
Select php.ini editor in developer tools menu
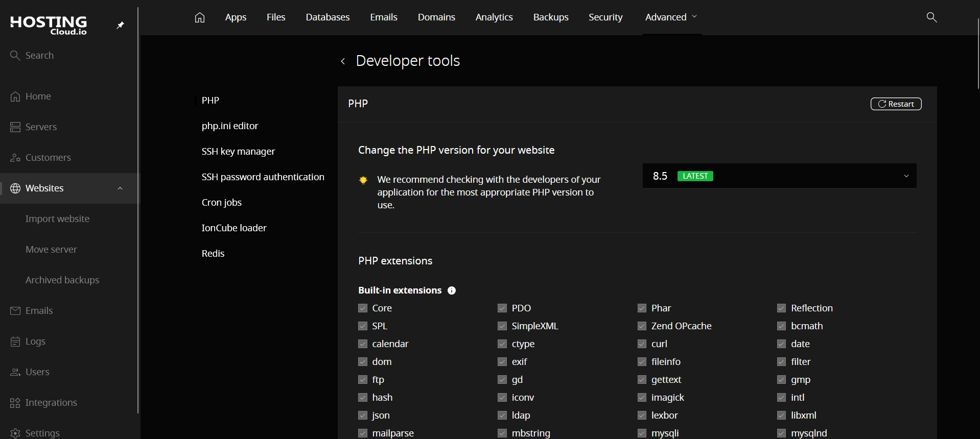click(x=230, y=126)
